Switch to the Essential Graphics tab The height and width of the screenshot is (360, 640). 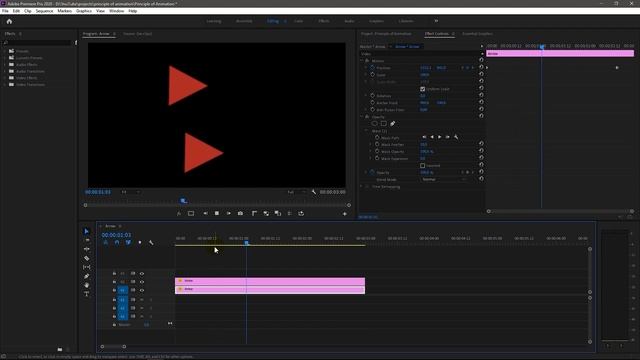click(x=477, y=34)
